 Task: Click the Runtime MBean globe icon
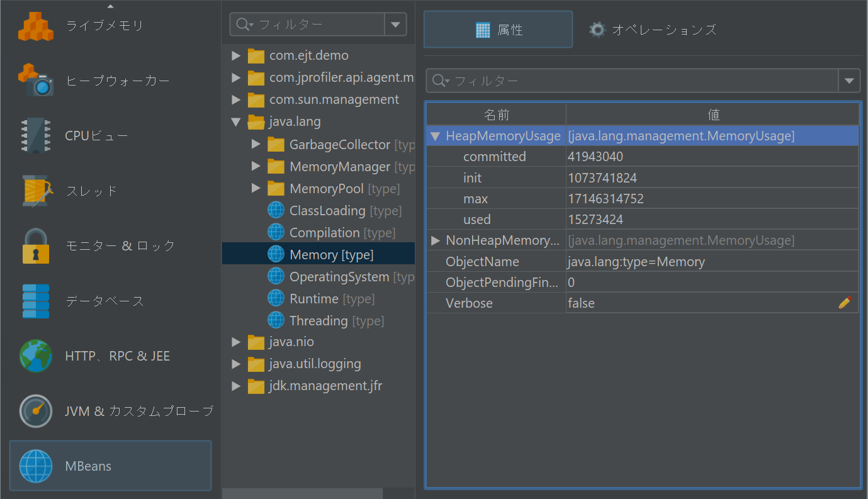click(x=276, y=298)
